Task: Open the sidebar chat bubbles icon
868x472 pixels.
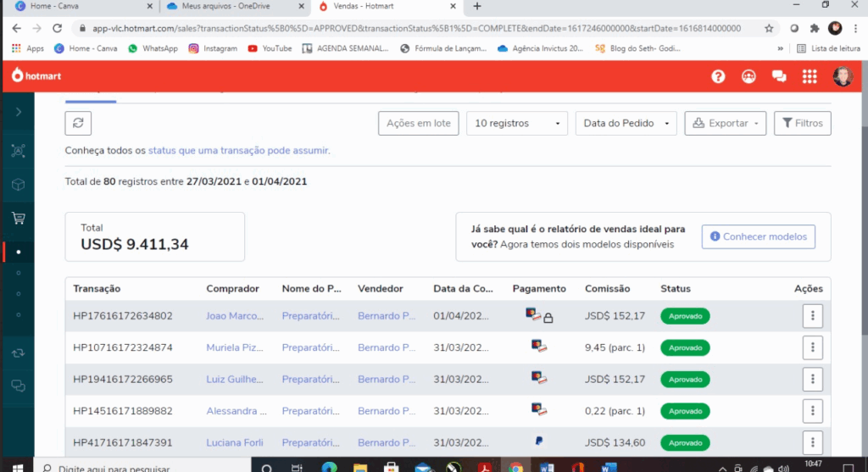Action: [x=19, y=386]
